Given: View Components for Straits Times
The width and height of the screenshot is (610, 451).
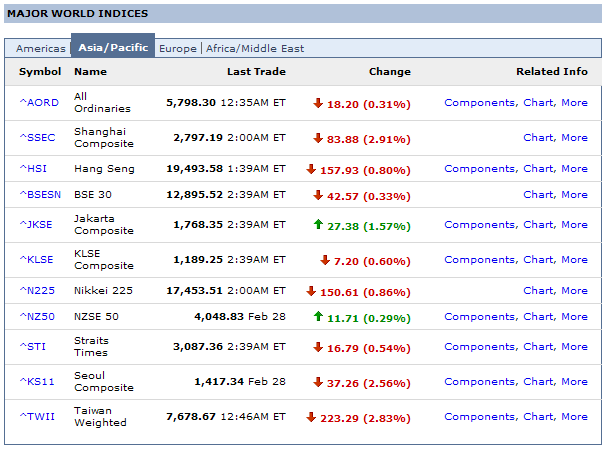Looking at the screenshot, I should 479,347.
